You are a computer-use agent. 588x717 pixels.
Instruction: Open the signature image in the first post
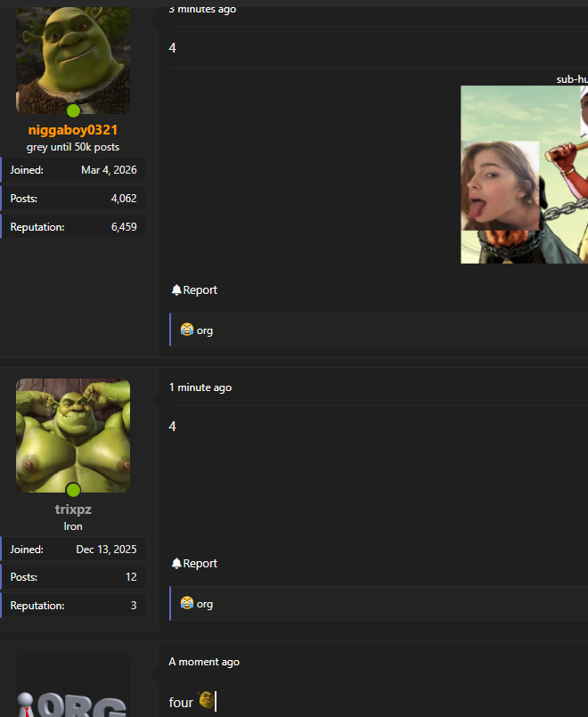pos(524,175)
